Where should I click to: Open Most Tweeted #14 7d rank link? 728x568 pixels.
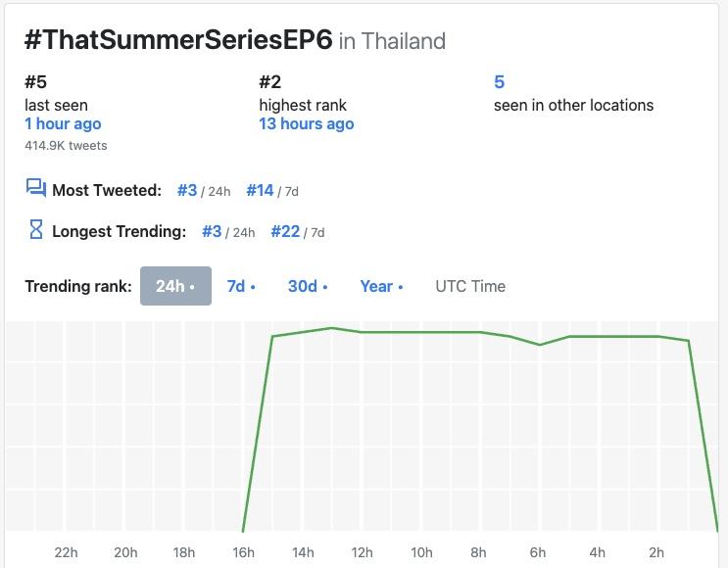click(x=260, y=190)
